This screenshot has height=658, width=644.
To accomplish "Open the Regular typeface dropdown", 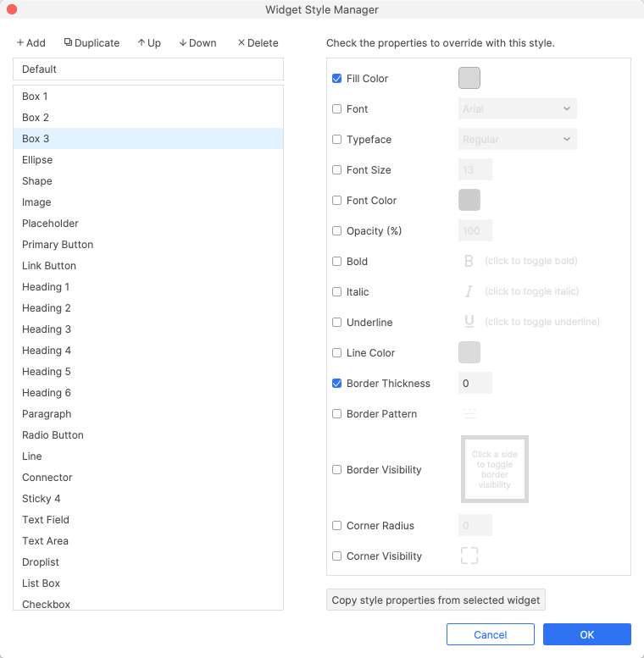I will [x=517, y=139].
